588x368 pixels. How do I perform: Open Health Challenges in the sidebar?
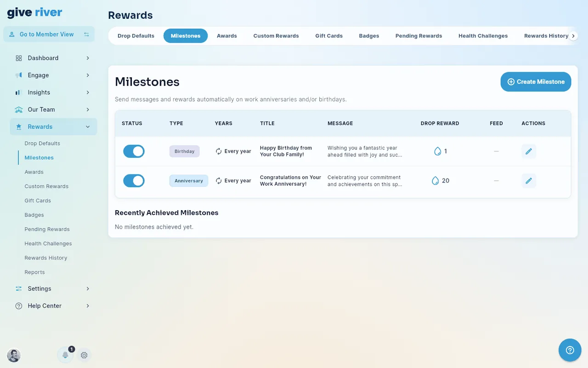pos(48,243)
